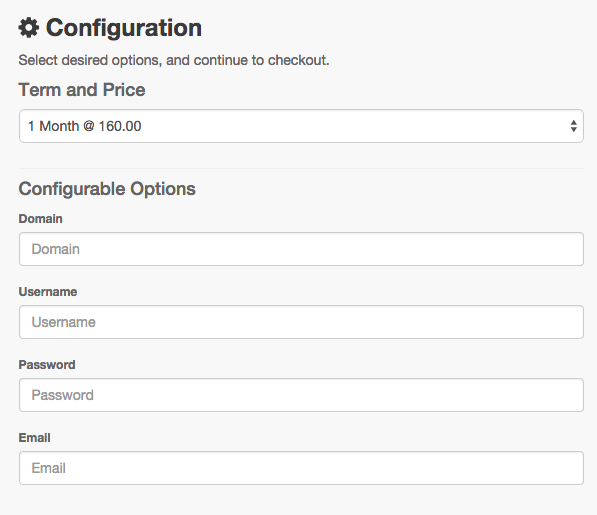Click the divider line above Configurable Options
Screen dimensions: 597x515
(x=301, y=168)
